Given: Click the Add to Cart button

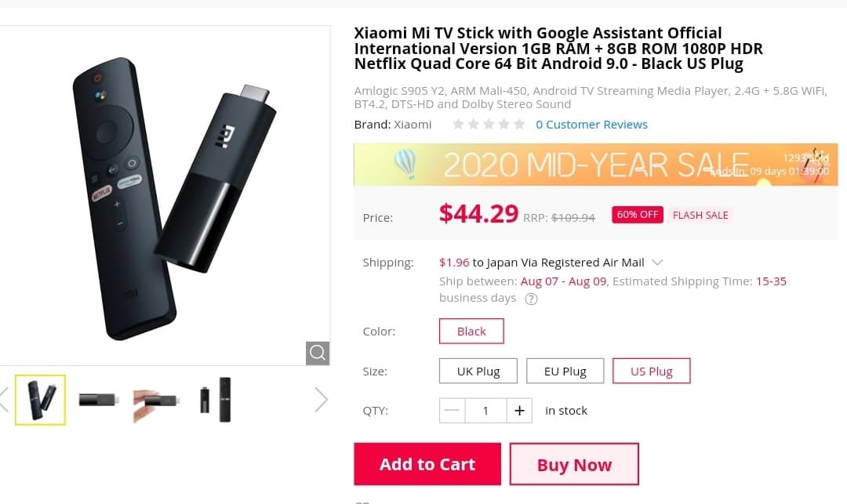Looking at the screenshot, I should tap(427, 464).
